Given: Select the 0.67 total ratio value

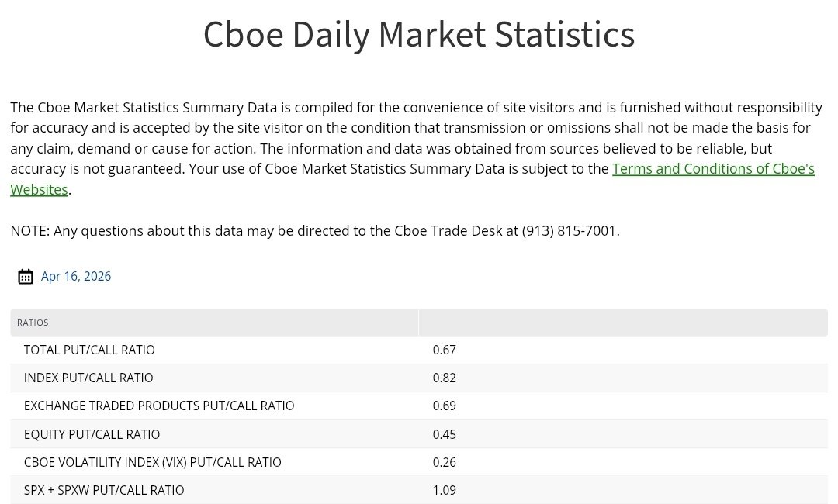Looking at the screenshot, I should click(x=444, y=350).
